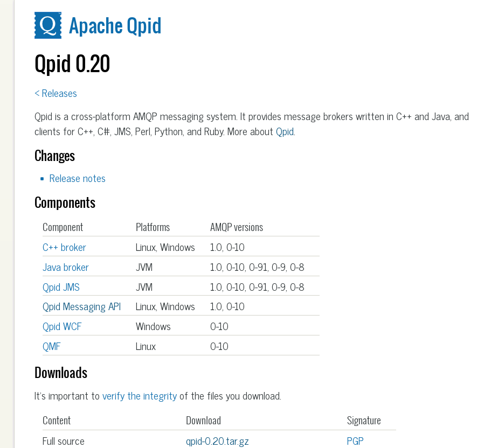477x448 pixels.
Task: Click the AMQP versions column header
Action: (237, 227)
